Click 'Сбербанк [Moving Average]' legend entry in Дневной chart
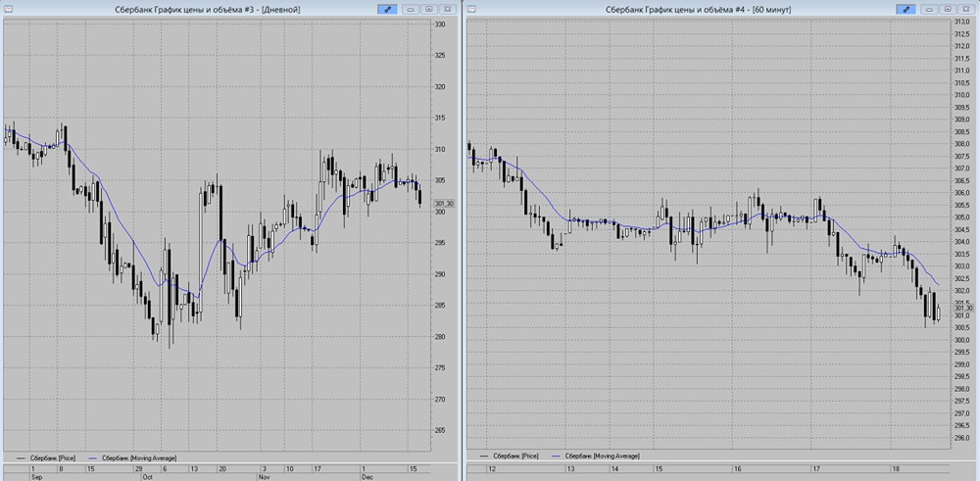 [x=132, y=457]
